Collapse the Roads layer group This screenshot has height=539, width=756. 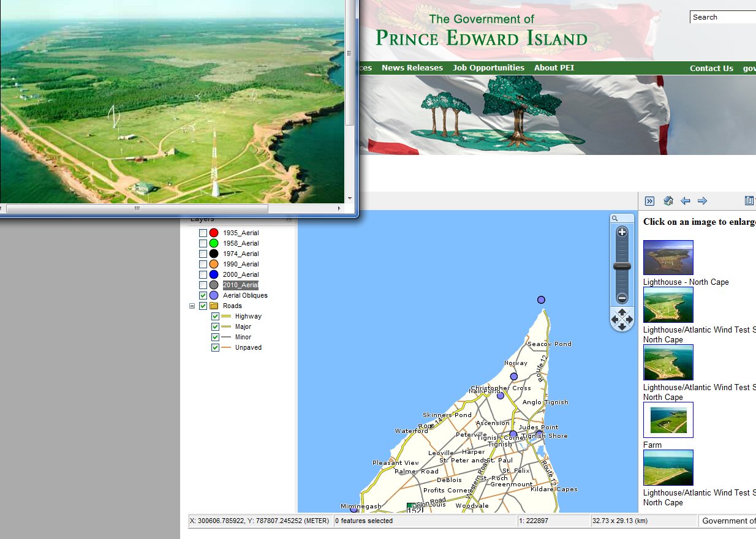[x=192, y=306]
